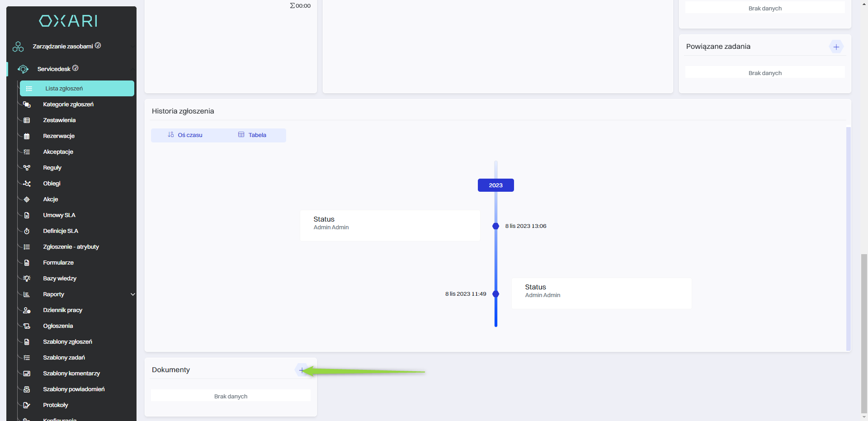
Task: Switch to the Tabela view tab
Action: (x=252, y=135)
